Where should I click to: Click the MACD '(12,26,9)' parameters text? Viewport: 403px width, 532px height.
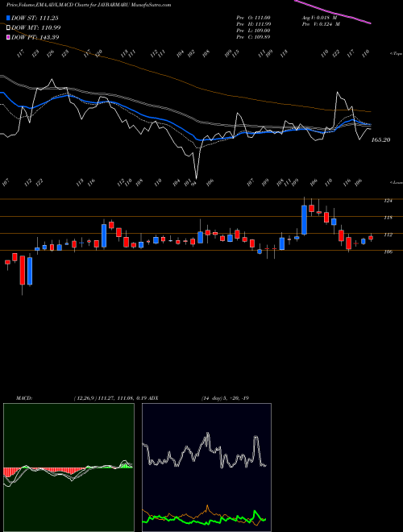tap(85, 398)
